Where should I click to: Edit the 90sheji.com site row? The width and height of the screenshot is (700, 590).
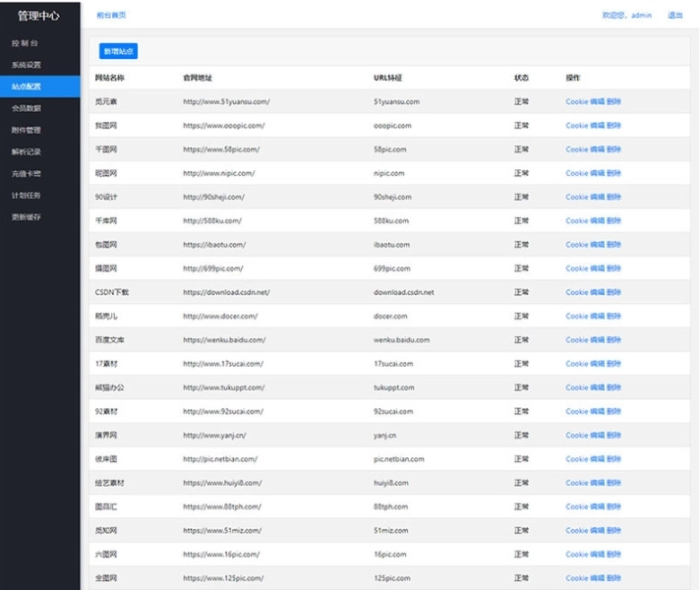point(598,197)
